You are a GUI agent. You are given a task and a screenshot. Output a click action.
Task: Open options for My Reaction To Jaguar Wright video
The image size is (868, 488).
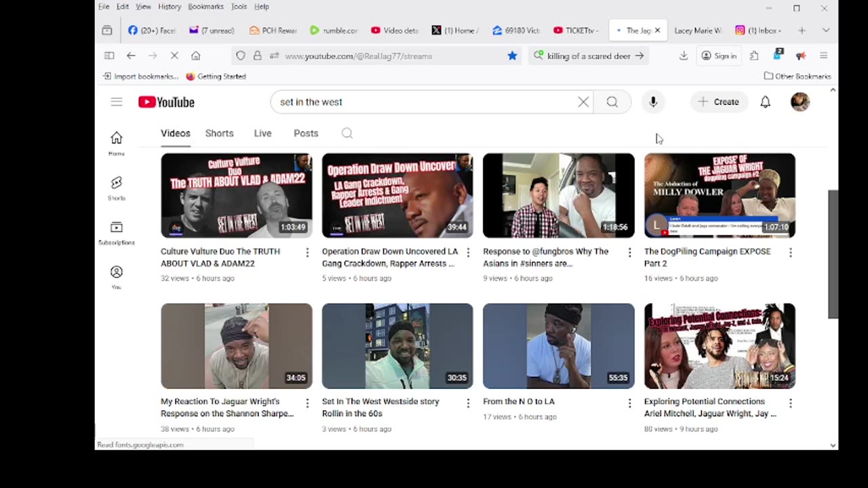point(307,403)
